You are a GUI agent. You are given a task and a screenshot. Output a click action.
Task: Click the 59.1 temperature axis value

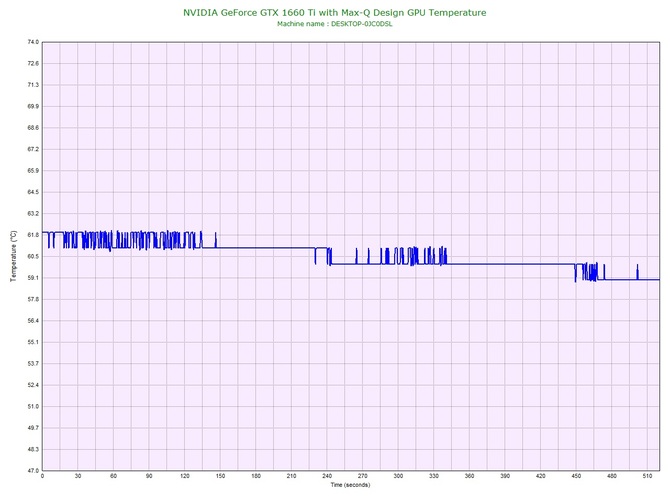click(x=33, y=278)
